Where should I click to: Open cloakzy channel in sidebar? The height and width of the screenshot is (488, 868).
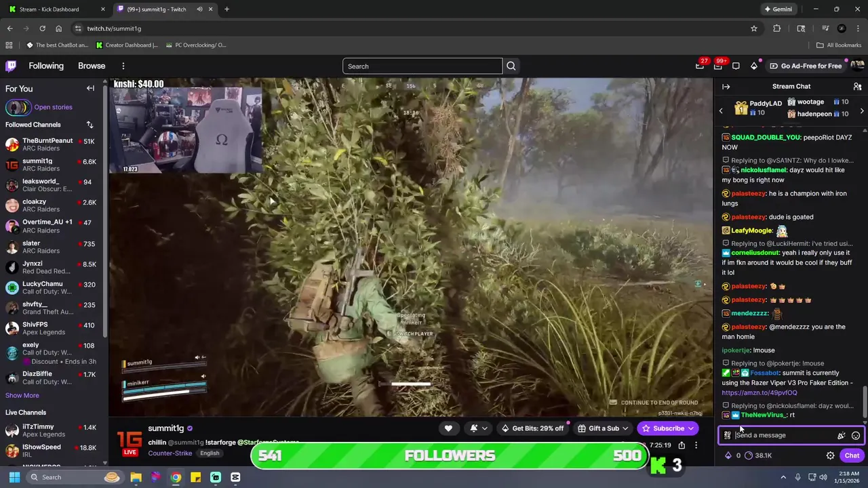pyautogui.click(x=51, y=205)
